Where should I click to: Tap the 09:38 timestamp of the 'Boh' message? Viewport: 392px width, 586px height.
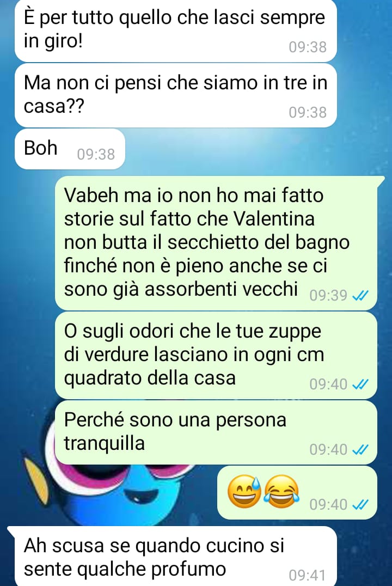click(96, 154)
